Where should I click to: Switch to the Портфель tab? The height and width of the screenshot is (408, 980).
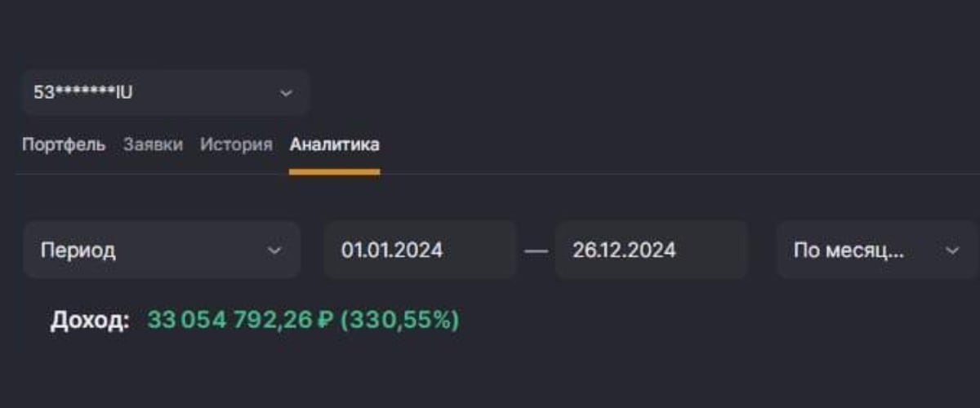coord(64,144)
